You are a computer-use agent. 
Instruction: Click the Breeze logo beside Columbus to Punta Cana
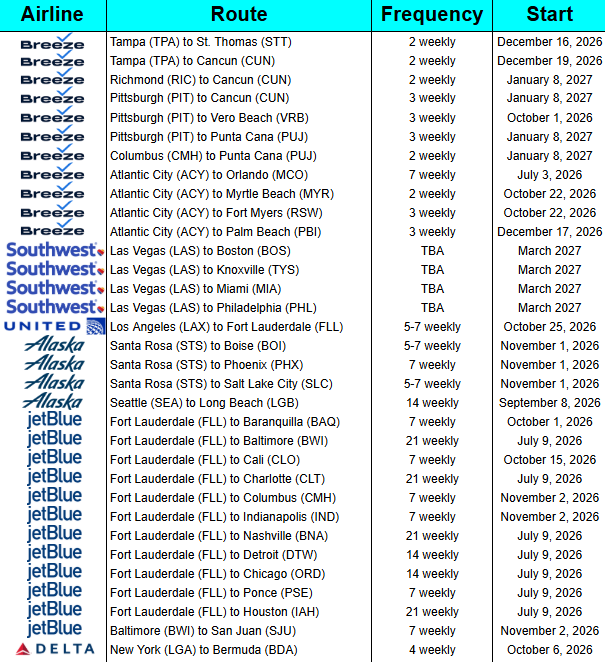coord(52,153)
